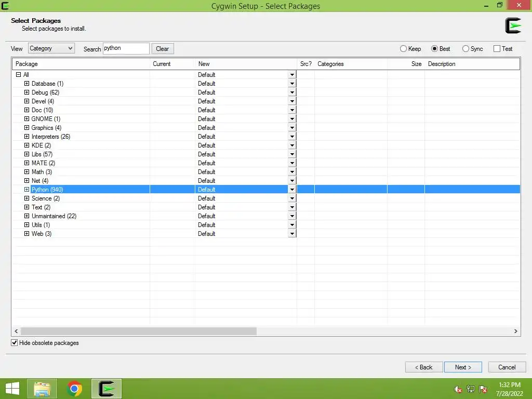Click the Search field containing python

click(x=126, y=48)
